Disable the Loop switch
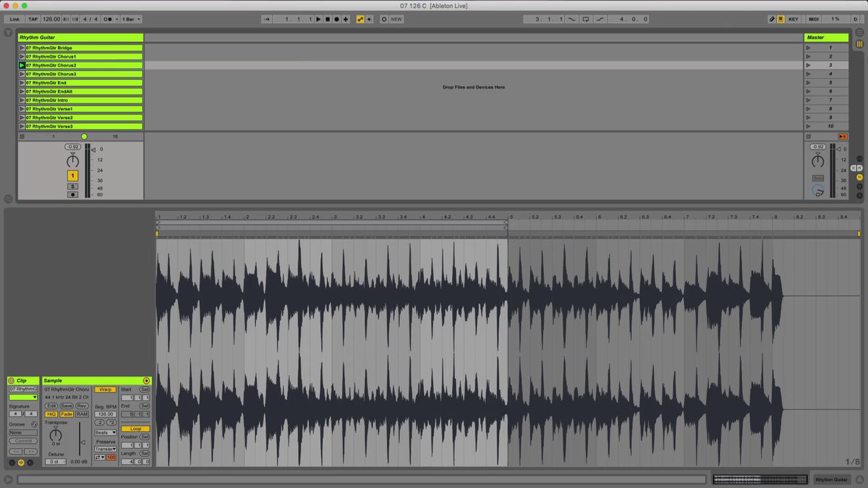This screenshot has height=488, width=868. pos(135,429)
